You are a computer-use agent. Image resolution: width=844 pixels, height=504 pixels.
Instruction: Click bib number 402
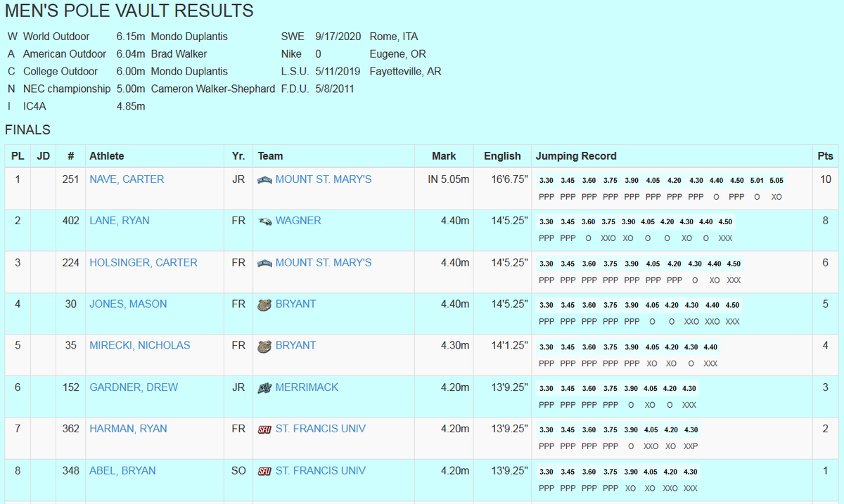[70, 221]
